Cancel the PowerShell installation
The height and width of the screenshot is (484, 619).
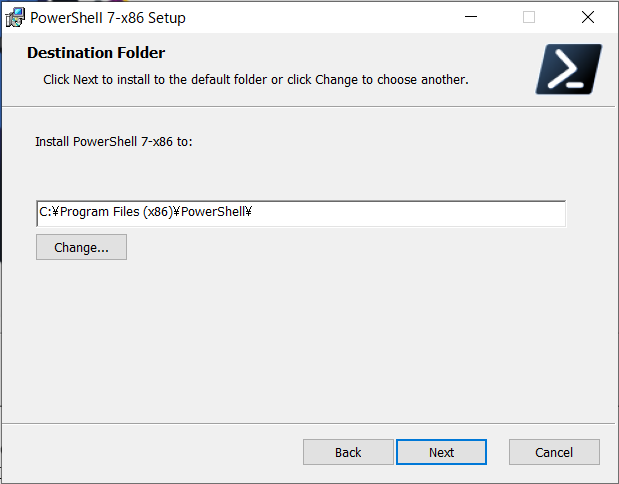[554, 452]
